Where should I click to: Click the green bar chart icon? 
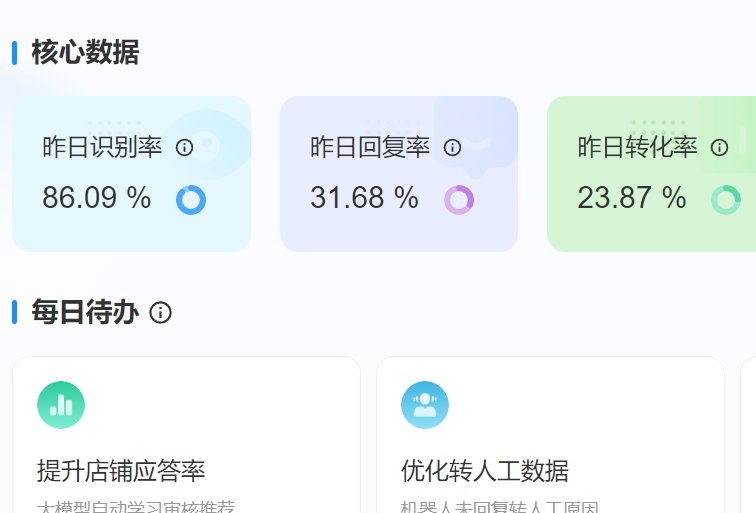coord(61,405)
